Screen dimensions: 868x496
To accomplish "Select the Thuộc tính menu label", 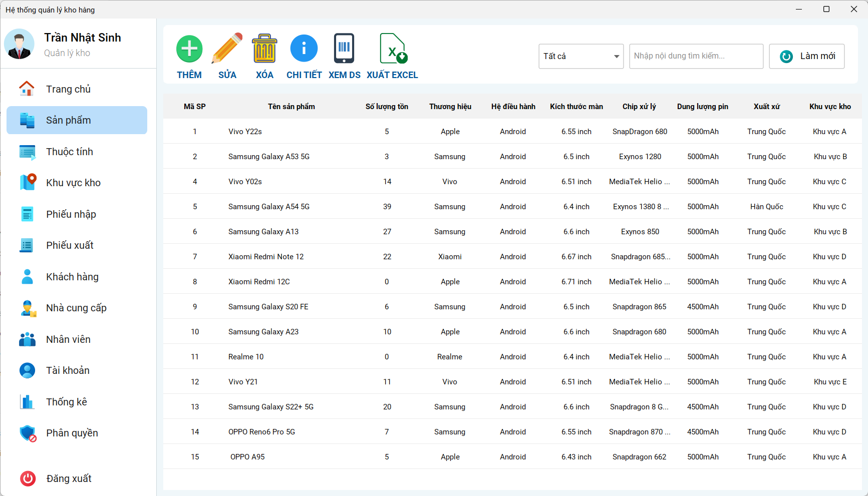I will (70, 152).
